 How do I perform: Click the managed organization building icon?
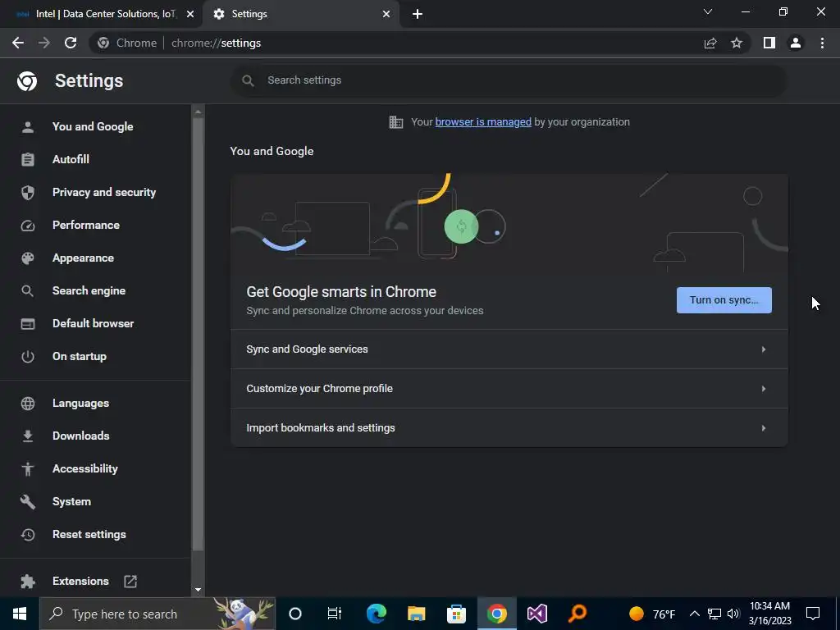point(396,122)
